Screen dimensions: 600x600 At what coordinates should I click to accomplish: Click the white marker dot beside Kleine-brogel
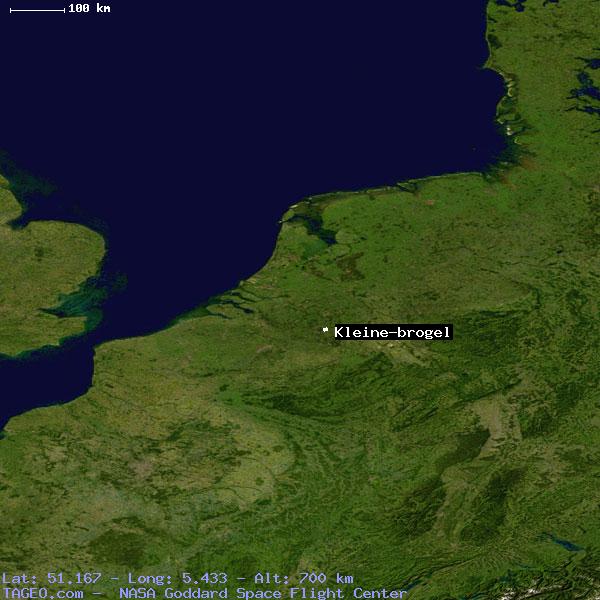click(325, 330)
